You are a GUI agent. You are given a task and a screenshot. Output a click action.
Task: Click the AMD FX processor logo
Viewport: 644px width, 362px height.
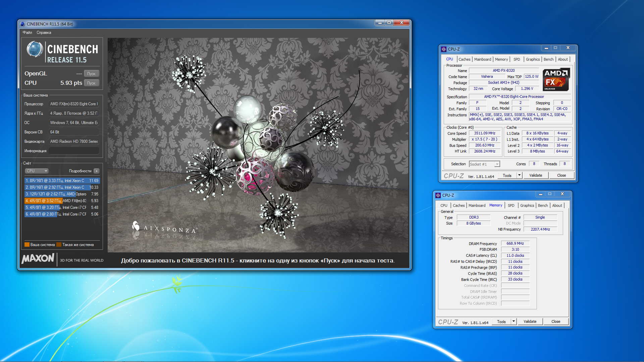point(556,80)
